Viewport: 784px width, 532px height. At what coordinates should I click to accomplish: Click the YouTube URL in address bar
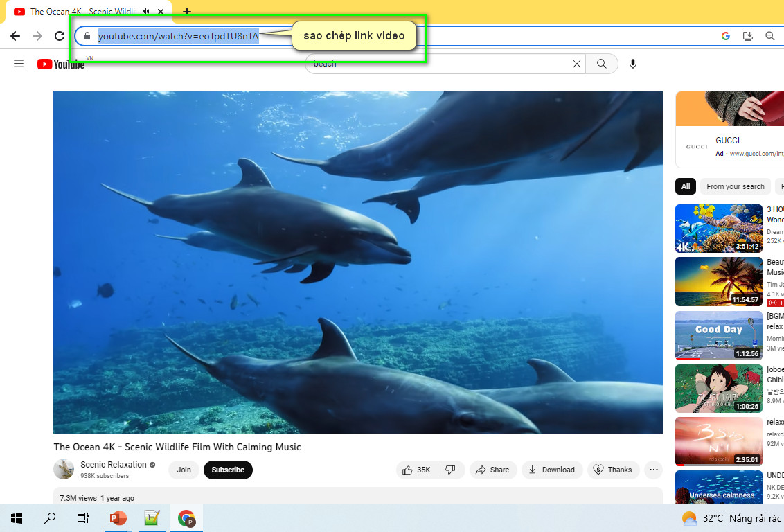(178, 36)
